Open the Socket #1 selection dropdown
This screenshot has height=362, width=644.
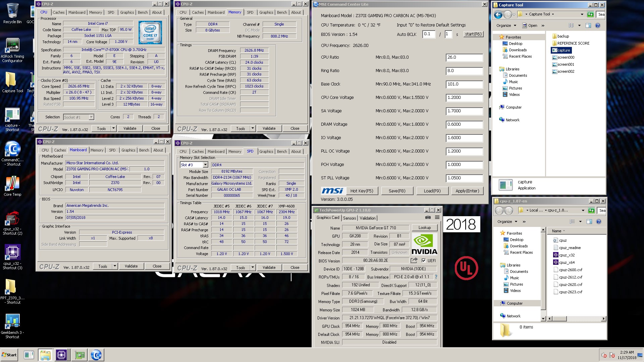click(91, 117)
